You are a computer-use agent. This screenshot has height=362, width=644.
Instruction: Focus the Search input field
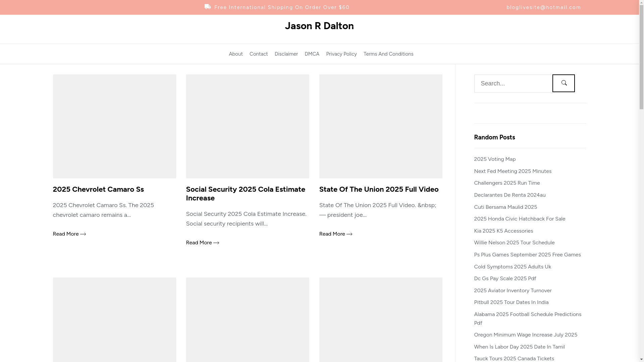tap(513, 83)
